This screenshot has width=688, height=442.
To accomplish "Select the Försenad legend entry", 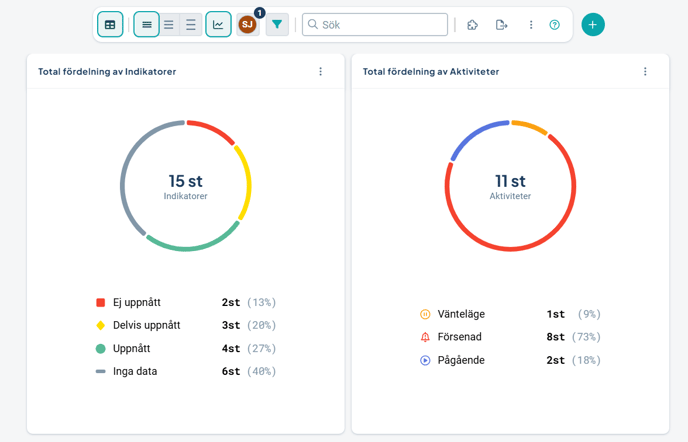I will coord(460,337).
